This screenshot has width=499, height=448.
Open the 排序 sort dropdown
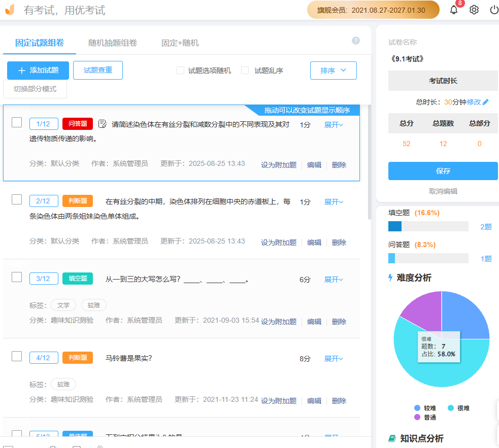coord(333,70)
